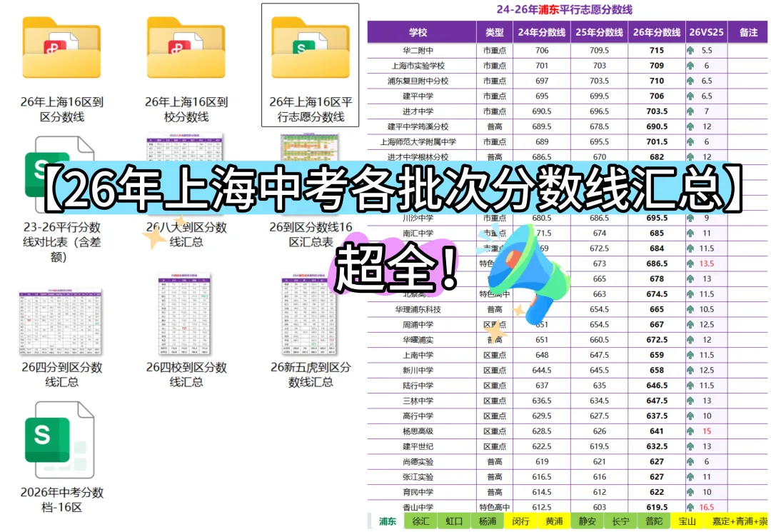Select the 杨思高级 school cell
The width and height of the screenshot is (771, 532).
click(x=421, y=431)
